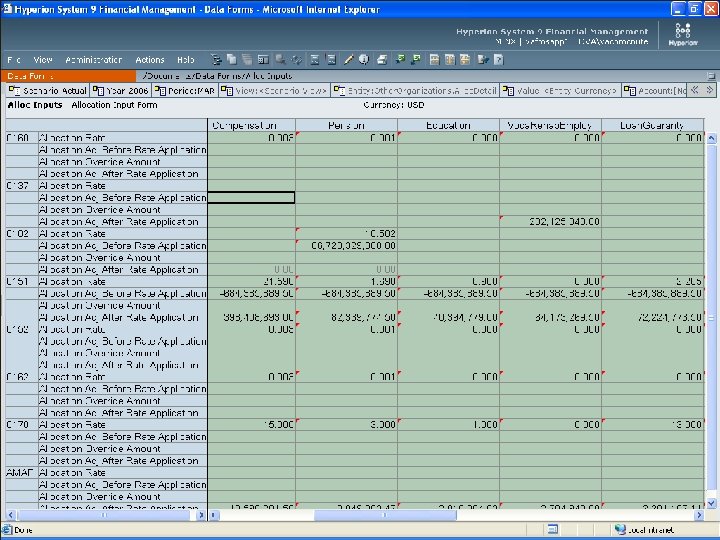Click the AMAF row label

tap(22, 472)
